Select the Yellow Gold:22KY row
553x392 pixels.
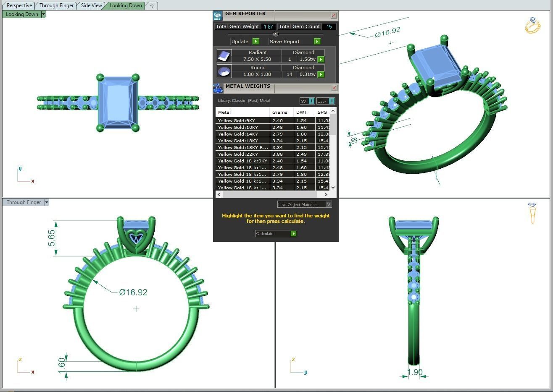[273, 154]
